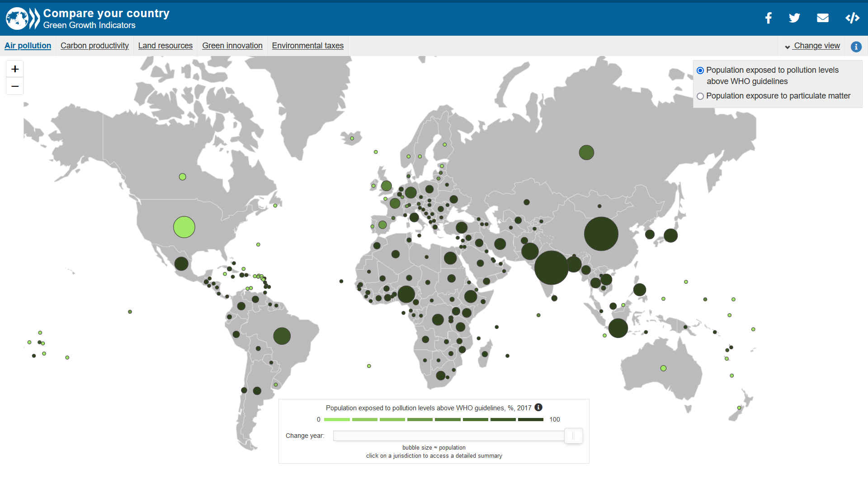Open the Green innovation tab
This screenshot has height=488, width=868.
231,45
